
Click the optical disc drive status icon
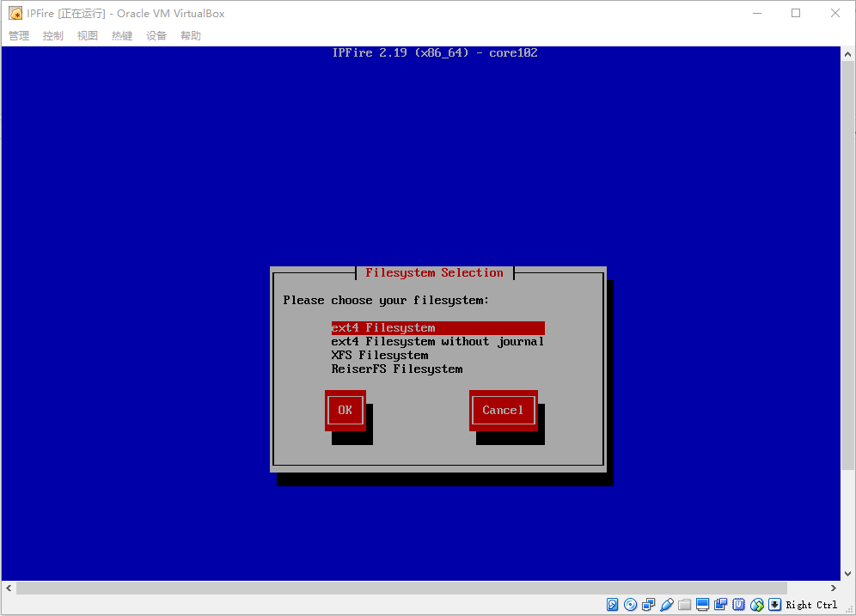[x=631, y=605]
